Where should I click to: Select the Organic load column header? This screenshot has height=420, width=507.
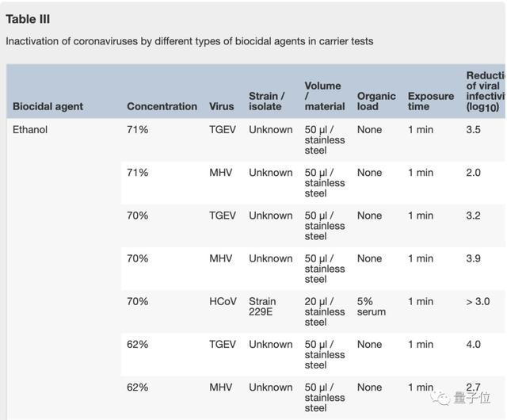pos(376,101)
